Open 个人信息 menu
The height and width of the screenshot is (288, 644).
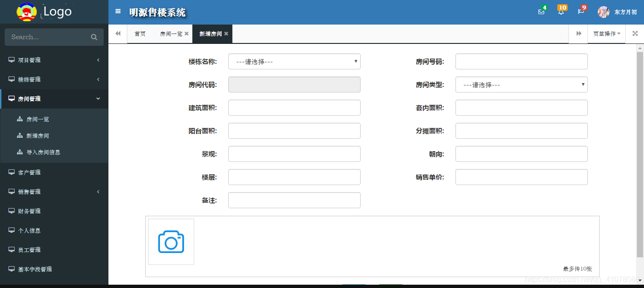tap(54, 230)
